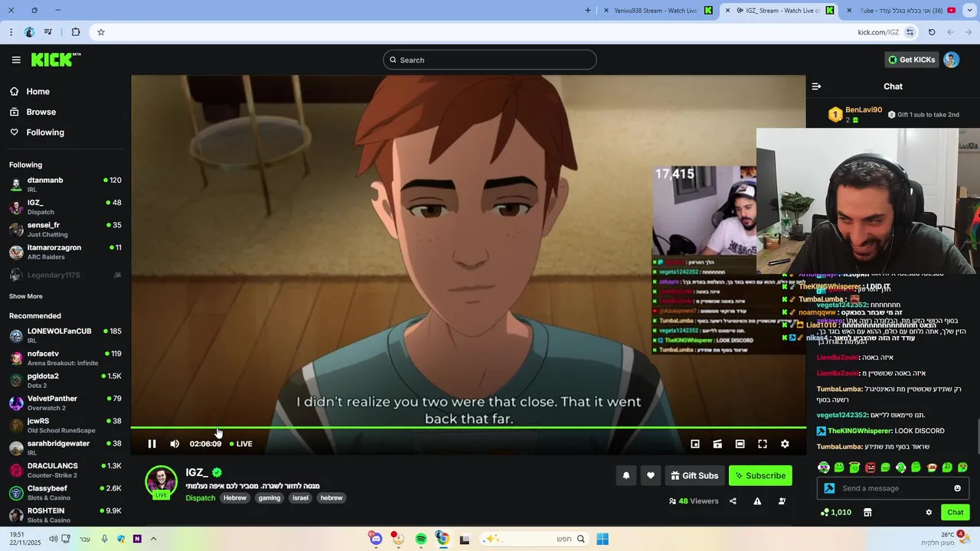Viewport: 980px width, 551px height.
Task: Open dtanmanb followed channel
Action: pyautogui.click(x=65, y=184)
